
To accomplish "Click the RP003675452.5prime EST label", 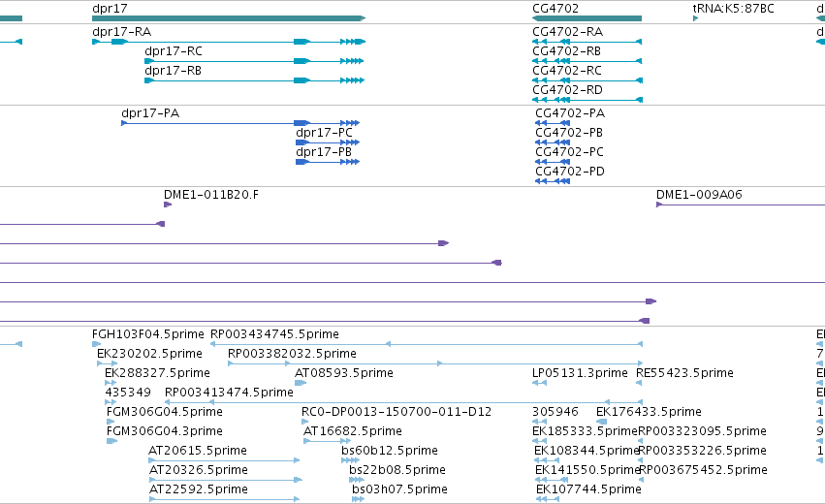I will (x=704, y=470).
